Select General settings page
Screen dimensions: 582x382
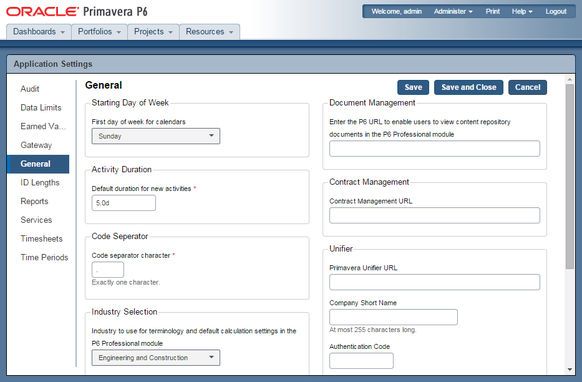[x=38, y=164]
